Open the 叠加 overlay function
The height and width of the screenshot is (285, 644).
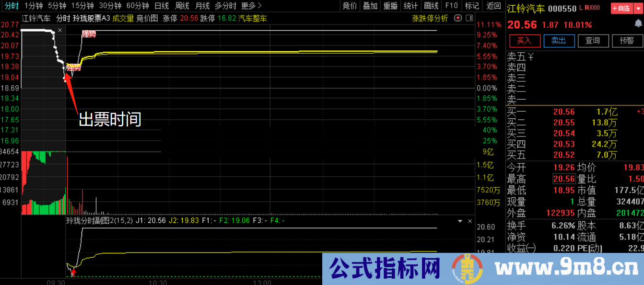point(370,6)
